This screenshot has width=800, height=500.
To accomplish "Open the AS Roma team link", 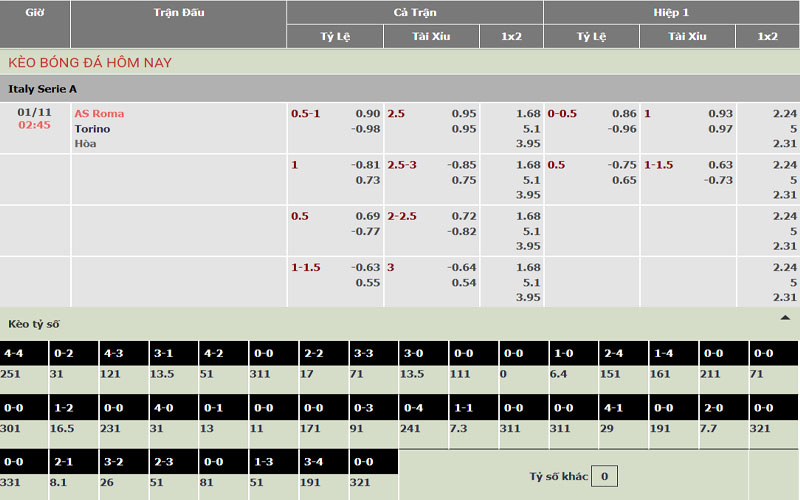I will click(x=99, y=114).
